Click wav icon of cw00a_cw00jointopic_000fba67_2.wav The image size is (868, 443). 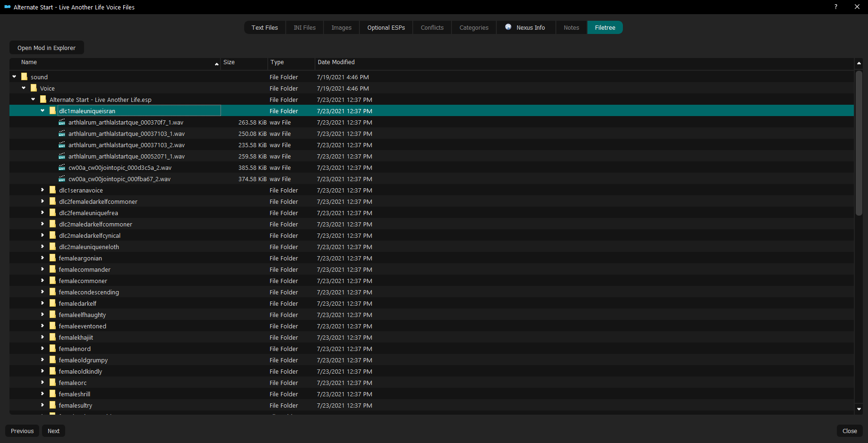pyautogui.click(x=62, y=179)
